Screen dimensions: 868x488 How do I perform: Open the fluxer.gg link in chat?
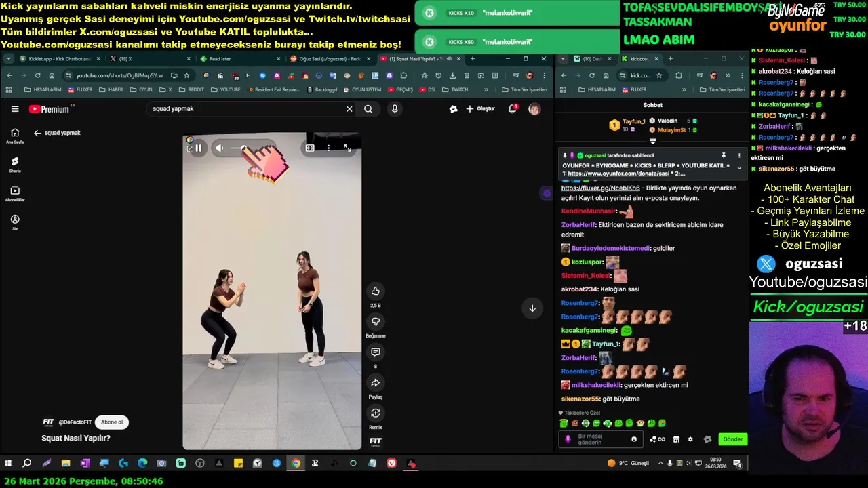pyautogui.click(x=601, y=188)
